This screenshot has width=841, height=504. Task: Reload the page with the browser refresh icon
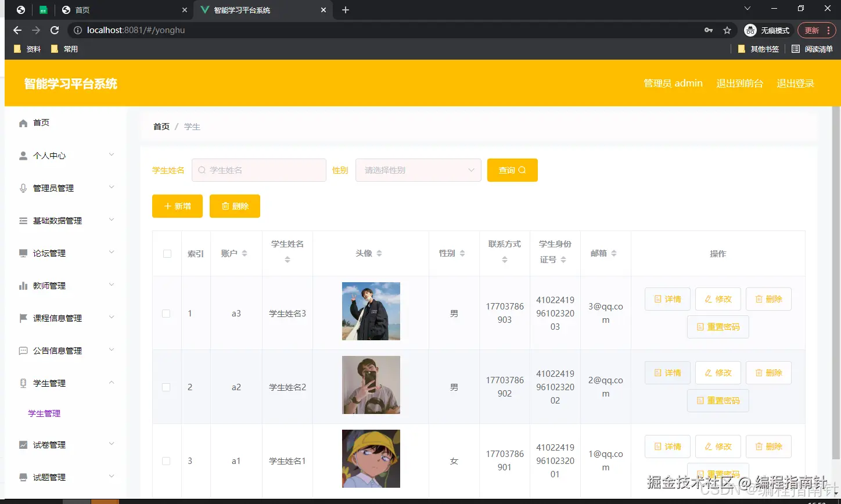(55, 30)
